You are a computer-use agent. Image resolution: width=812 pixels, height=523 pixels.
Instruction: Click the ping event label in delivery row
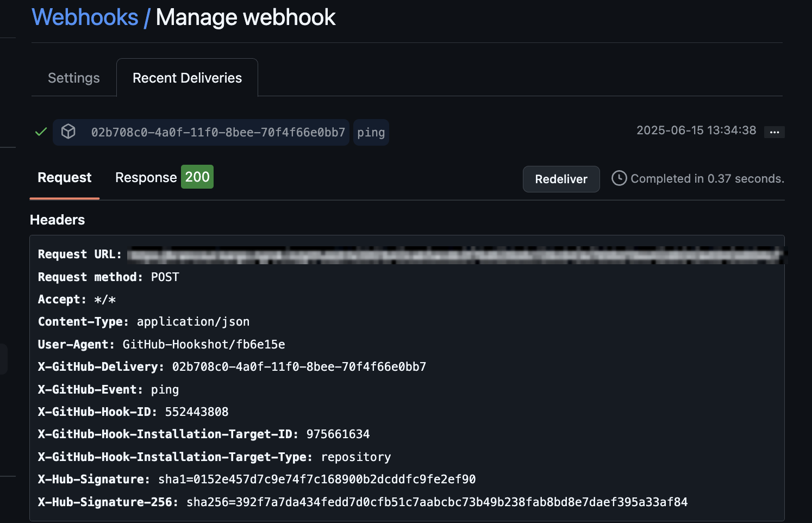click(x=371, y=133)
